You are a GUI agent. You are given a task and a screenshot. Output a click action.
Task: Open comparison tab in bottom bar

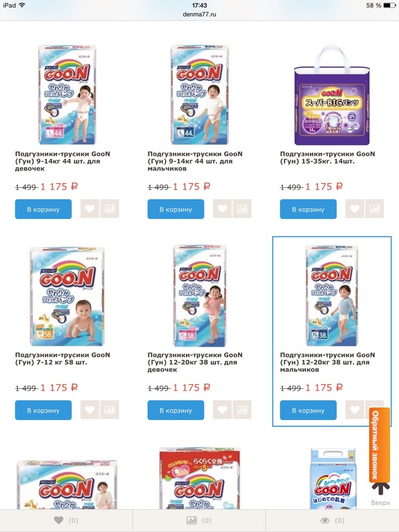tap(199, 520)
